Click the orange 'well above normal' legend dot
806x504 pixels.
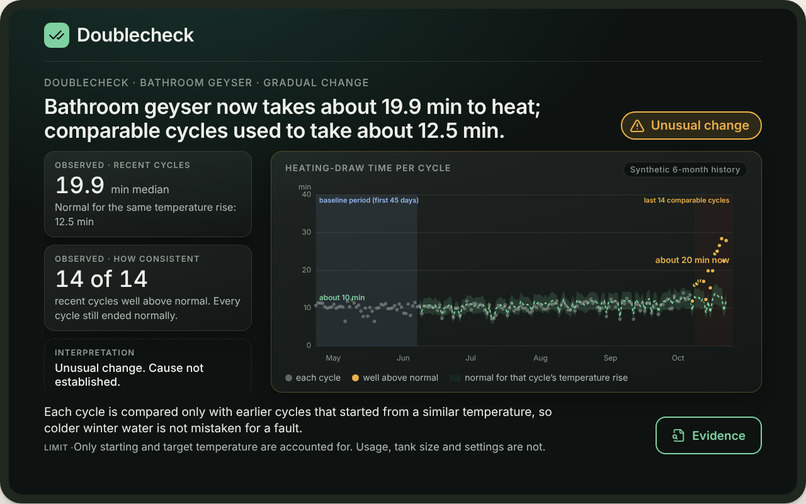(x=355, y=378)
